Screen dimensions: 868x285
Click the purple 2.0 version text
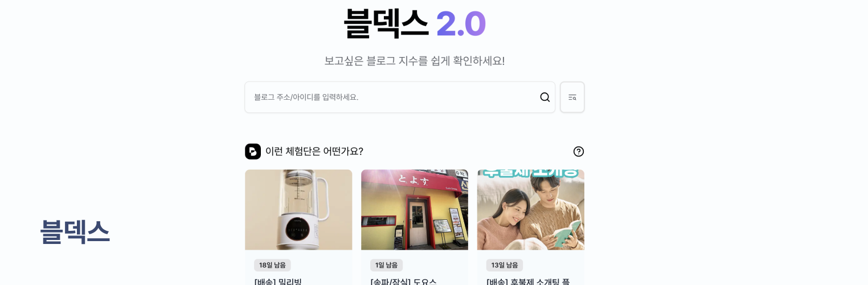click(x=461, y=24)
